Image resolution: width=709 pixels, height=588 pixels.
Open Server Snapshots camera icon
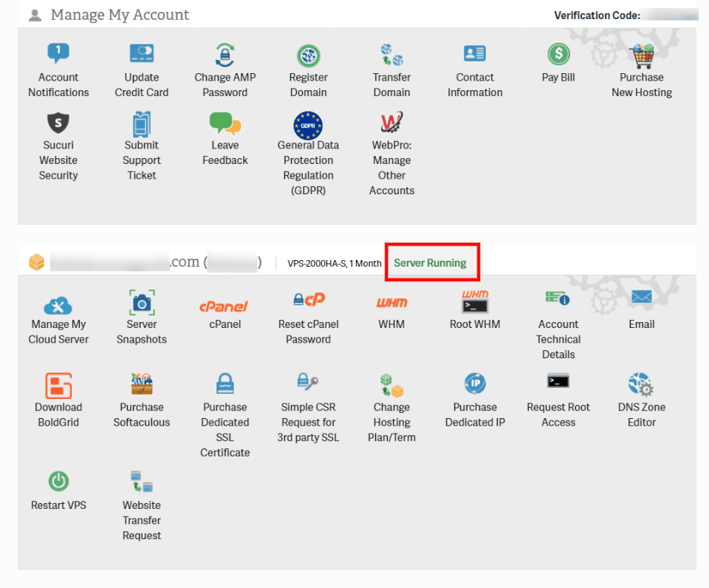click(142, 301)
